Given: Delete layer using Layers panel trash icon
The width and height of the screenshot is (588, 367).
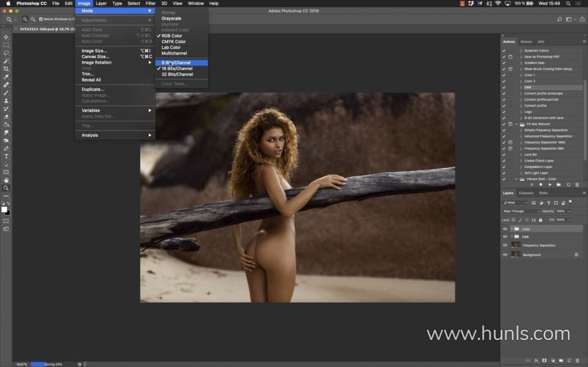Looking at the screenshot, I should (x=578, y=360).
